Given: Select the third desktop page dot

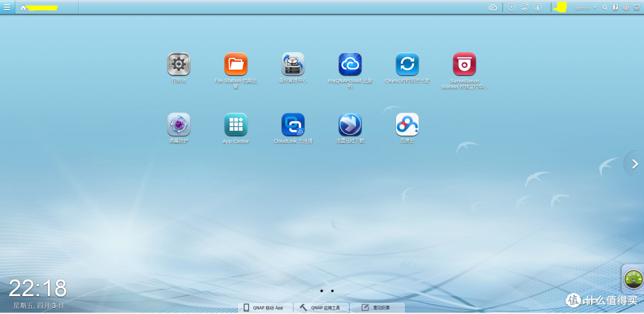Looking at the screenshot, I should [332, 291].
